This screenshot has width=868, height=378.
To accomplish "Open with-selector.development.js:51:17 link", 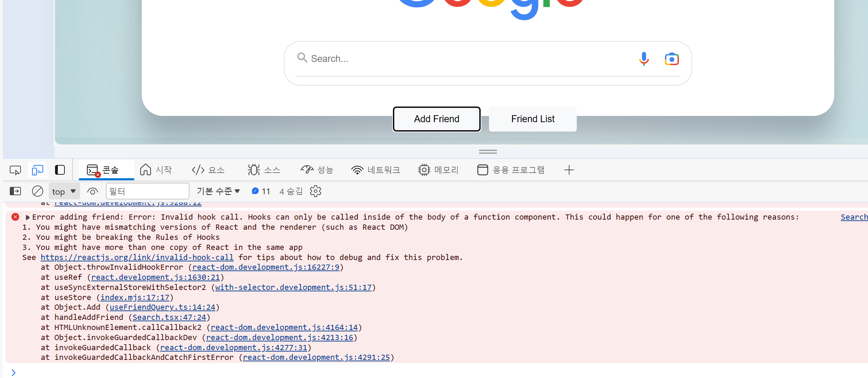I will [x=293, y=288].
